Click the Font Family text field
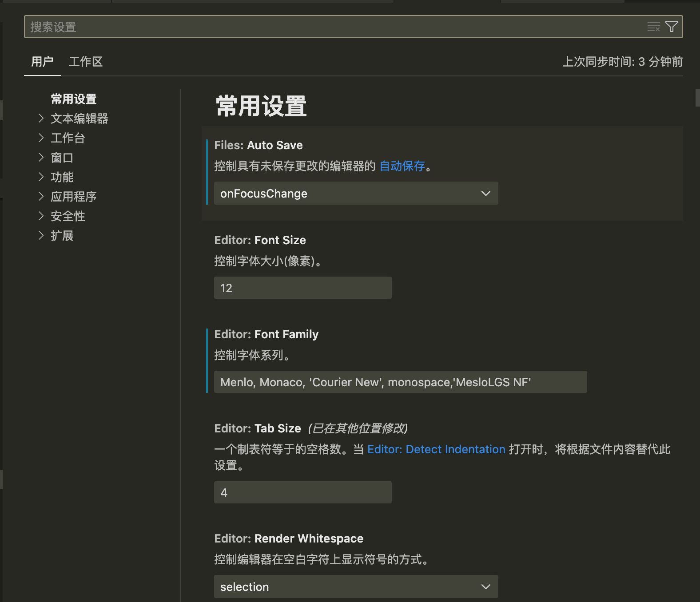This screenshot has height=602, width=700. coord(400,382)
